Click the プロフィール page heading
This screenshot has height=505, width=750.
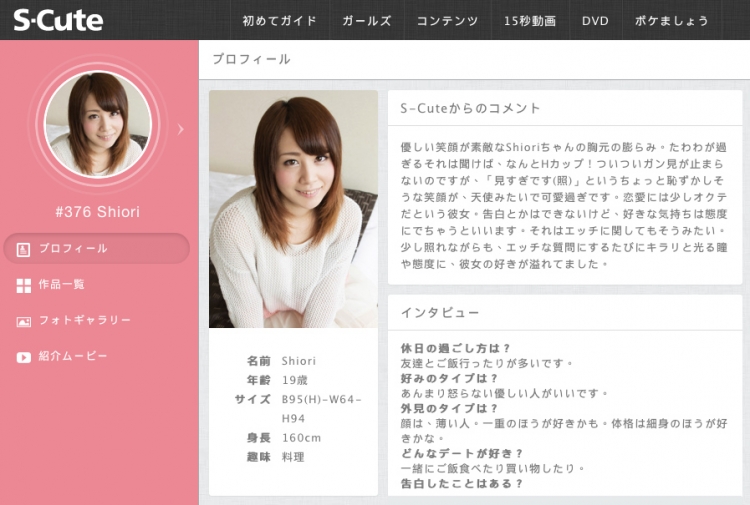pos(251,60)
